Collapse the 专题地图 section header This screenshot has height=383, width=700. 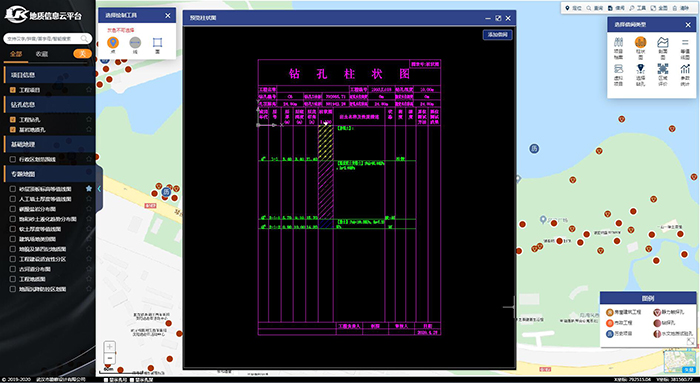(x=48, y=174)
